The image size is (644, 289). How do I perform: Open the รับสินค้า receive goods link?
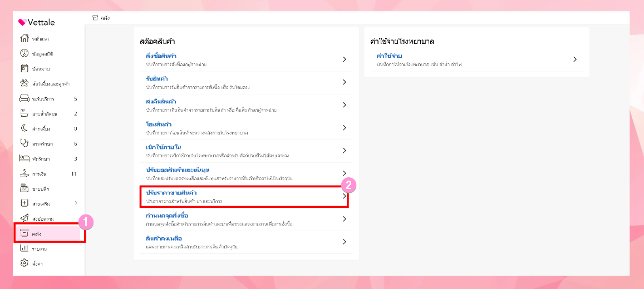pyautogui.click(x=157, y=78)
